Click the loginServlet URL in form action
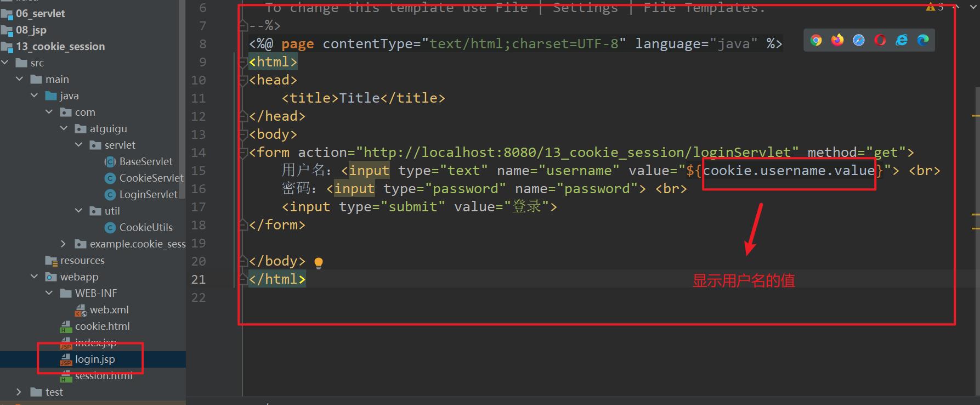Viewport: 980px width, 405px height. [577, 153]
